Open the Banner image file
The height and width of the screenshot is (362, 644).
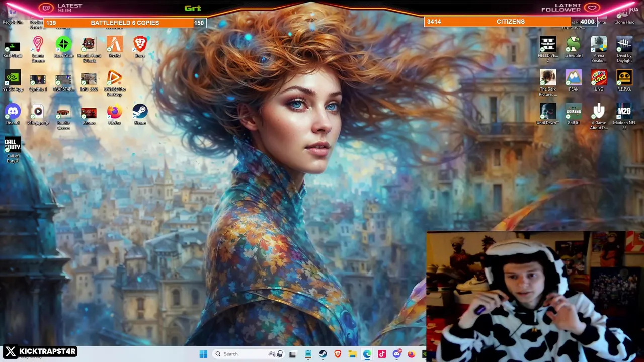(89, 115)
